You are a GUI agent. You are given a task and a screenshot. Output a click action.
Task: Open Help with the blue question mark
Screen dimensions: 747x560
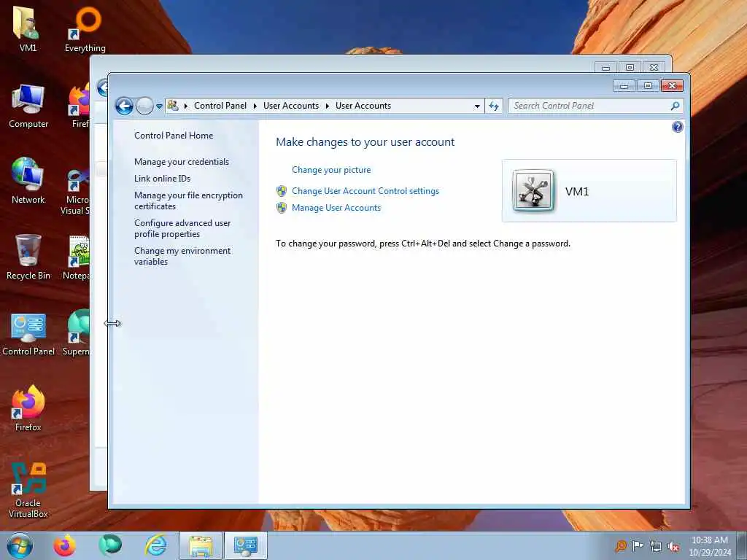click(x=677, y=127)
